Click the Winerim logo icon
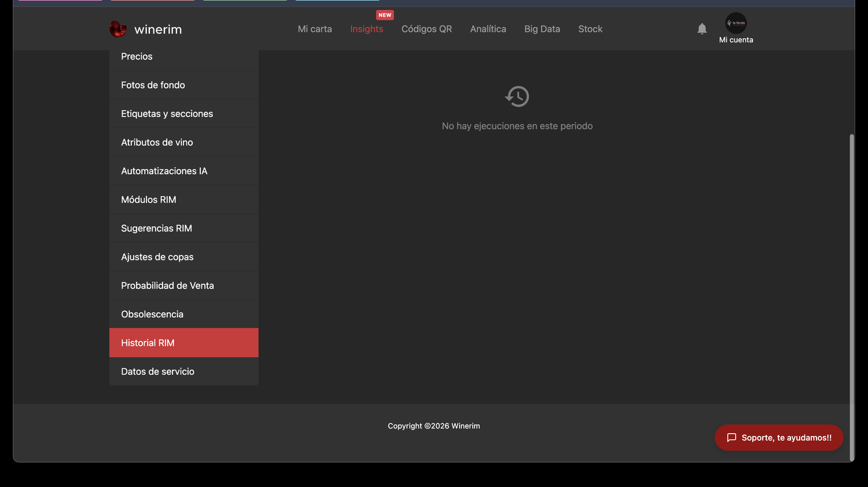Image resolution: width=868 pixels, height=487 pixels. 118,29
